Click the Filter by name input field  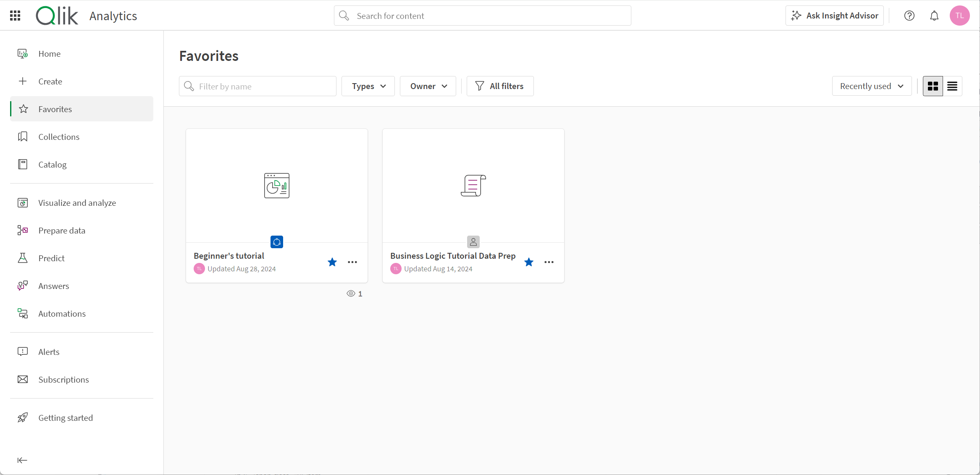click(257, 86)
